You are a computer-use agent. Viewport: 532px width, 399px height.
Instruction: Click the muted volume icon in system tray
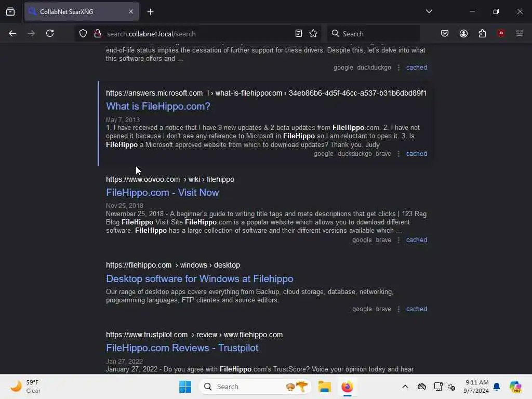click(451, 387)
